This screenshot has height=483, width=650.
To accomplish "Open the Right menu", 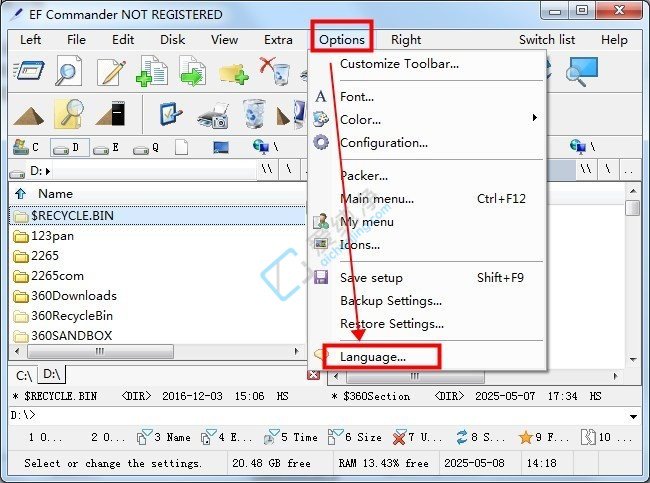I will pos(406,40).
